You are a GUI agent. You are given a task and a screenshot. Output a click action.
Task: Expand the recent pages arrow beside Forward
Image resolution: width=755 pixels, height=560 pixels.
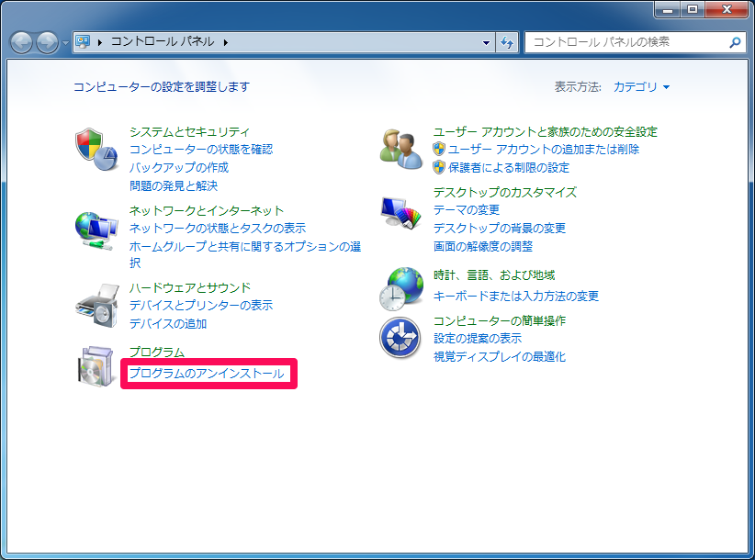pos(65,43)
